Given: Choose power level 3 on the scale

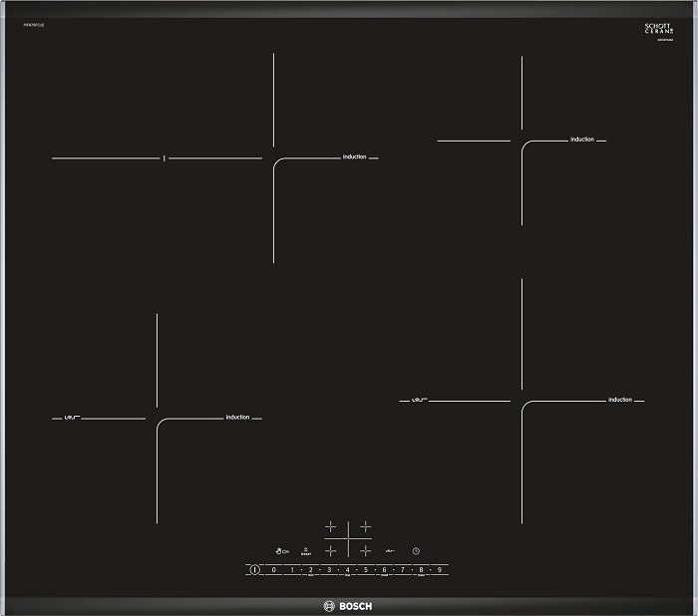Looking at the screenshot, I should [329, 569].
